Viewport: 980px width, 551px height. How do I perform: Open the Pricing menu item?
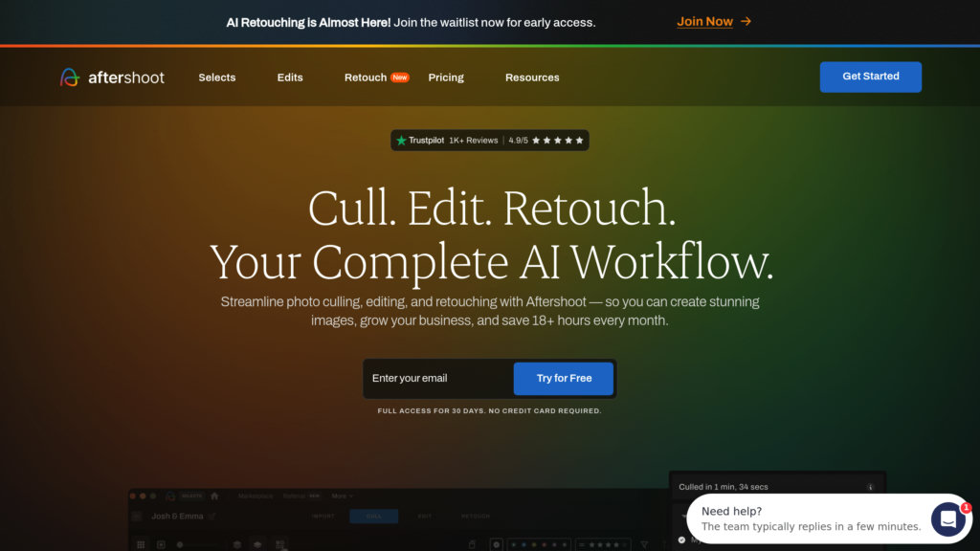(x=445, y=77)
